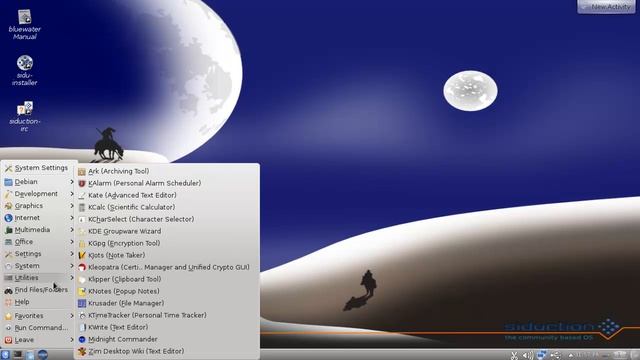Click the file manager icon in taskbar
640x360 pixels.
30,355
